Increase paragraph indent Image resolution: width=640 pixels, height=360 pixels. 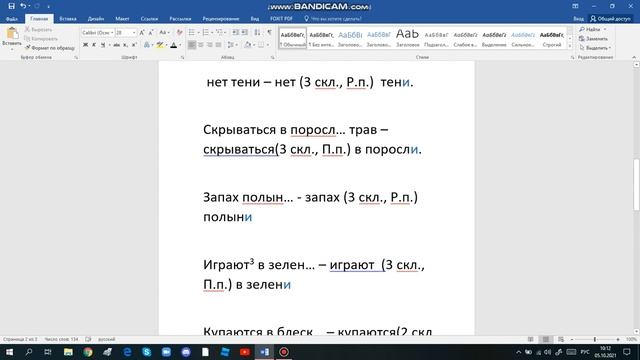(x=244, y=32)
